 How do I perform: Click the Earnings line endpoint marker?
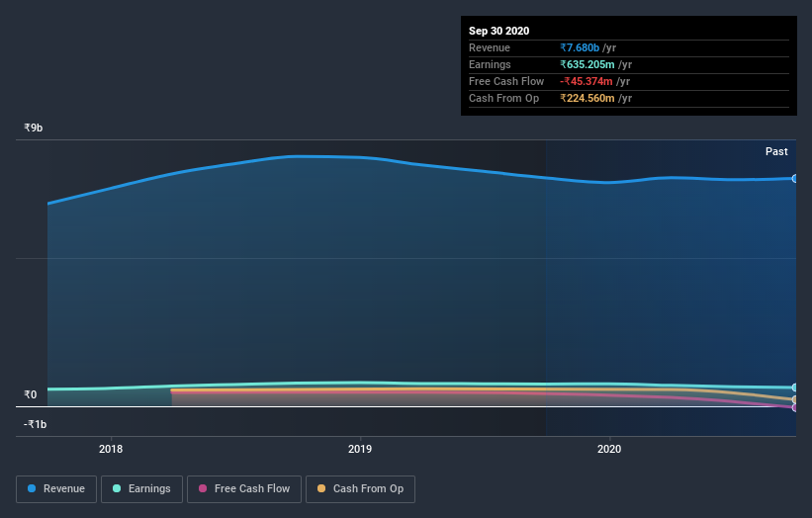[795, 388]
